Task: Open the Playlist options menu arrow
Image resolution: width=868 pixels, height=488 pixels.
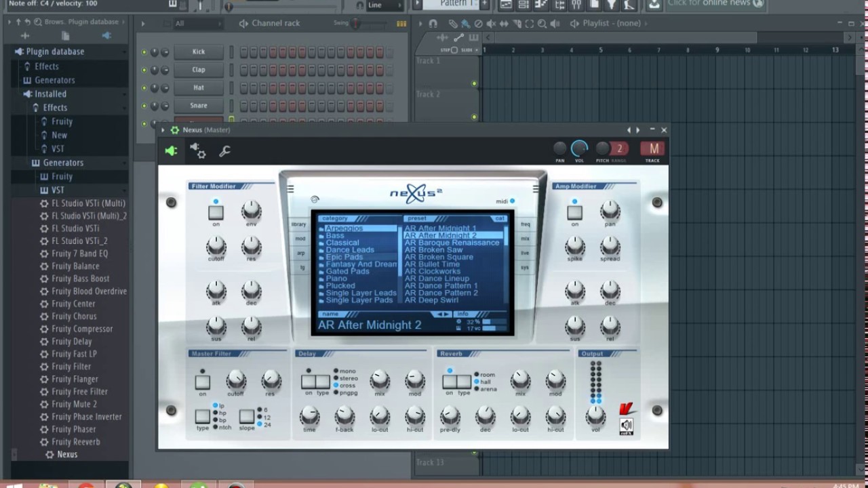Action: pos(420,23)
